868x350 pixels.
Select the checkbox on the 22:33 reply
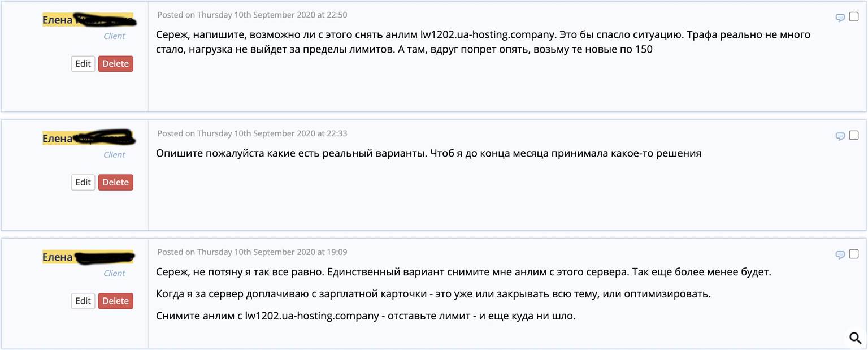(x=854, y=136)
